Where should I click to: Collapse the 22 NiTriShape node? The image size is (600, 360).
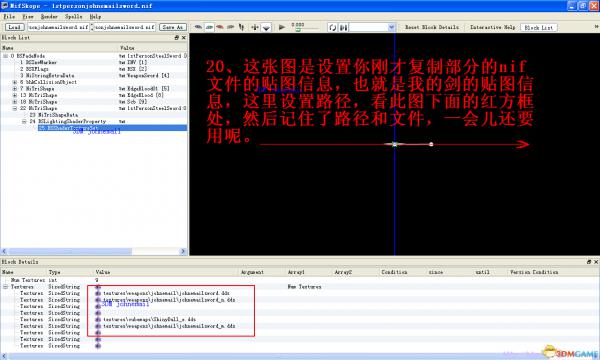click(15, 108)
